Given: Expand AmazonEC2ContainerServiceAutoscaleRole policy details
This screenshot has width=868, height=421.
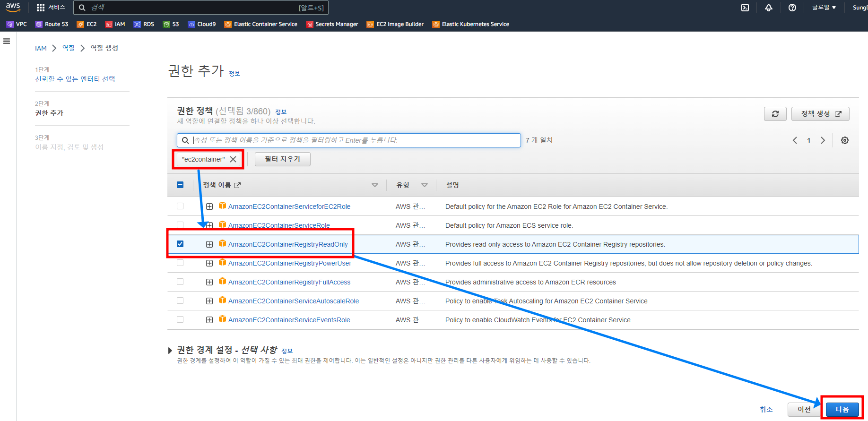Looking at the screenshot, I should click(x=209, y=301).
